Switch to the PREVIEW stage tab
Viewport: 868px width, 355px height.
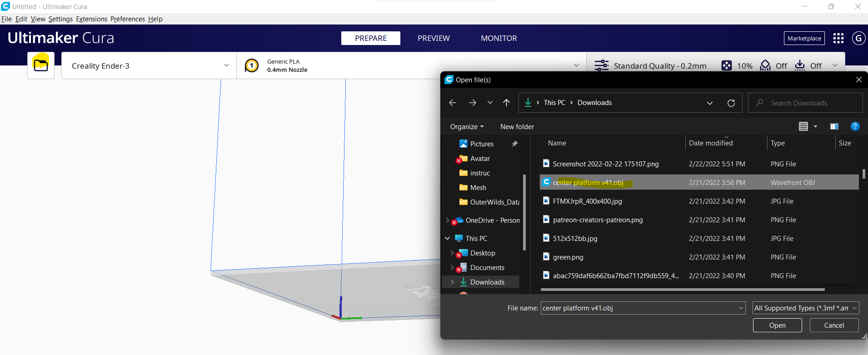tap(434, 38)
